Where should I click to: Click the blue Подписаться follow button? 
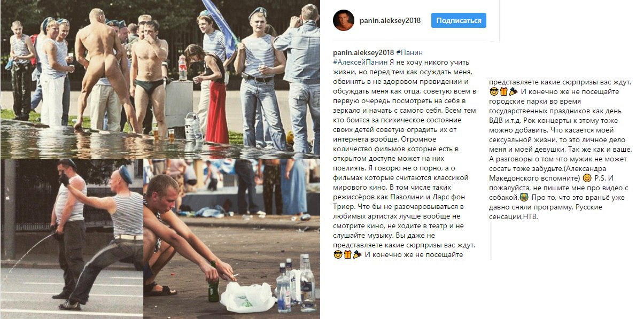(x=459, y=21)
